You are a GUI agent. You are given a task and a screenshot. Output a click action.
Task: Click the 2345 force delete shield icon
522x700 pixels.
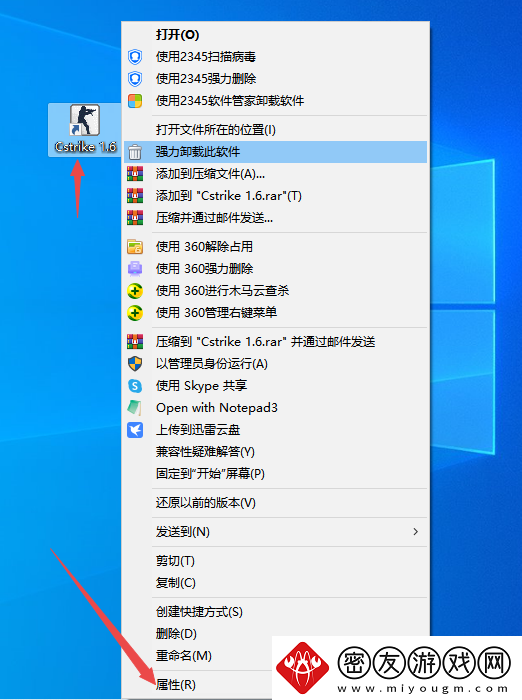tap(135, 79)
